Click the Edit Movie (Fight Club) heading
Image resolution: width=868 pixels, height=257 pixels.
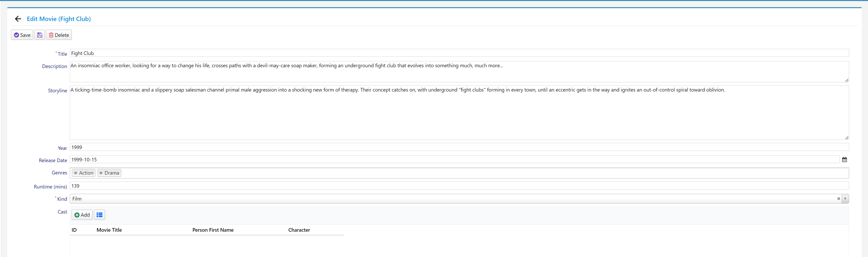click(59, 19)
